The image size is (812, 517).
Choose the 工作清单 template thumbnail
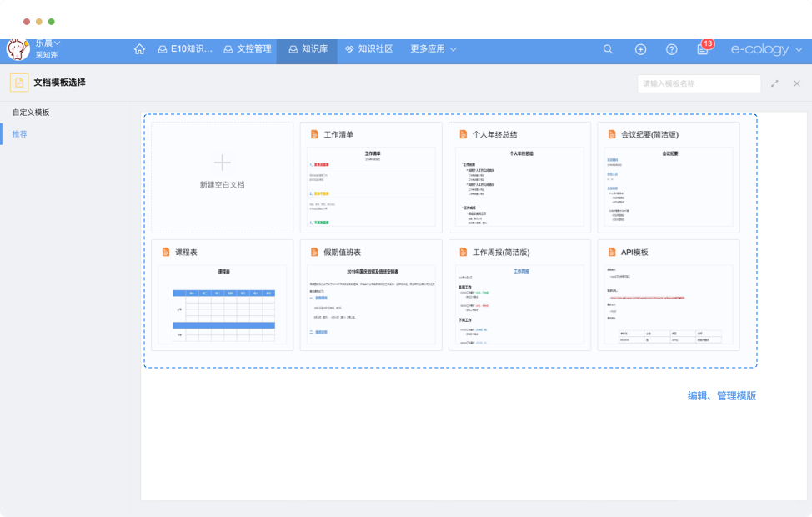[371, 187]
